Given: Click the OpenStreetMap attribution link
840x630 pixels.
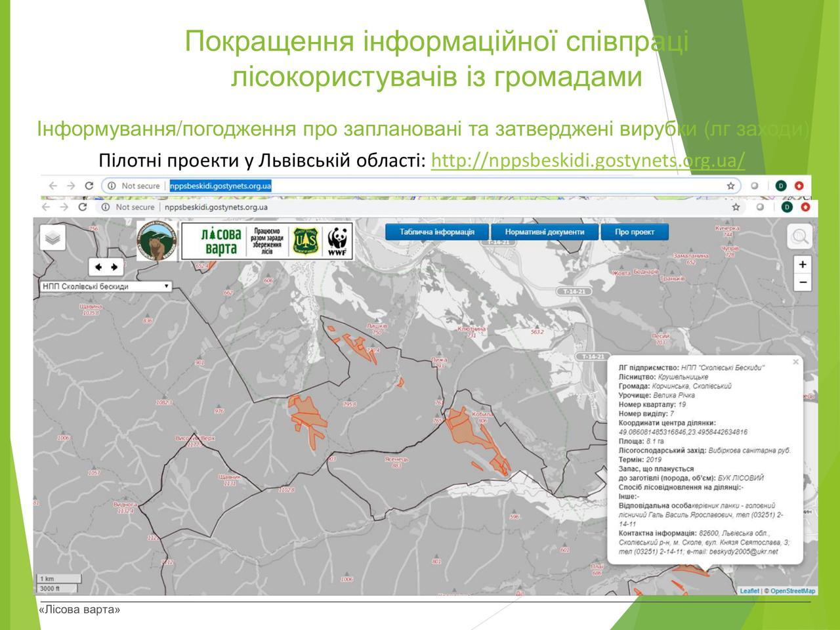Looking at the screenshot, I should [793, 591].
